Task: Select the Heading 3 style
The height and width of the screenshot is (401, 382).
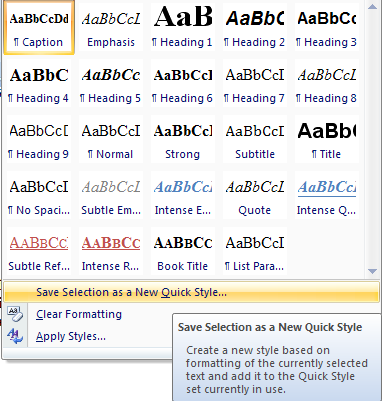Action: coord(327,27)
